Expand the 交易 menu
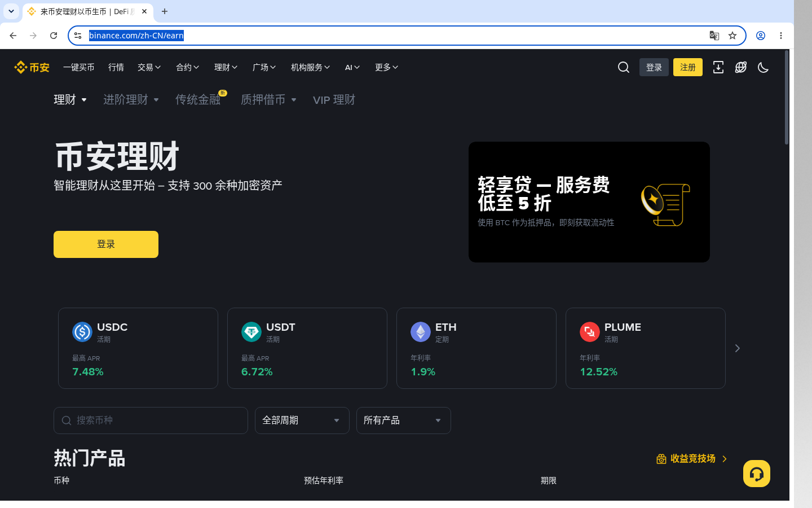 click(149, 67)
